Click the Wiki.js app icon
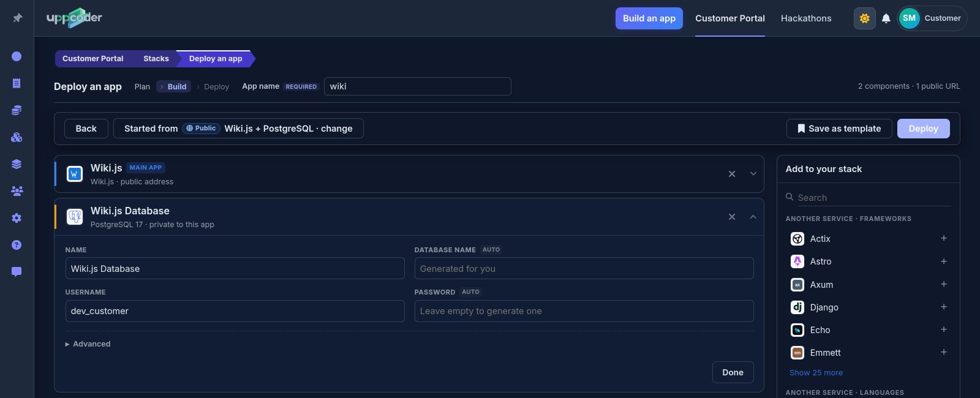The height and width of the screenshot is (398, 980). click(x=74, y=174)
